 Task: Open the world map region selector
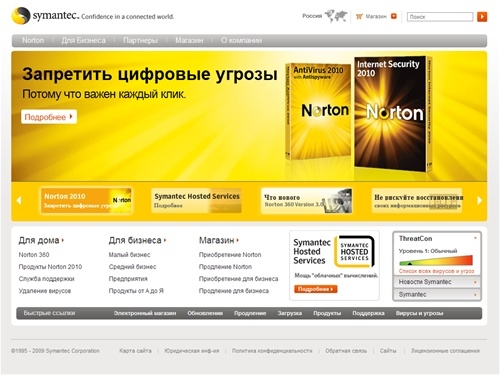point(336,16)
